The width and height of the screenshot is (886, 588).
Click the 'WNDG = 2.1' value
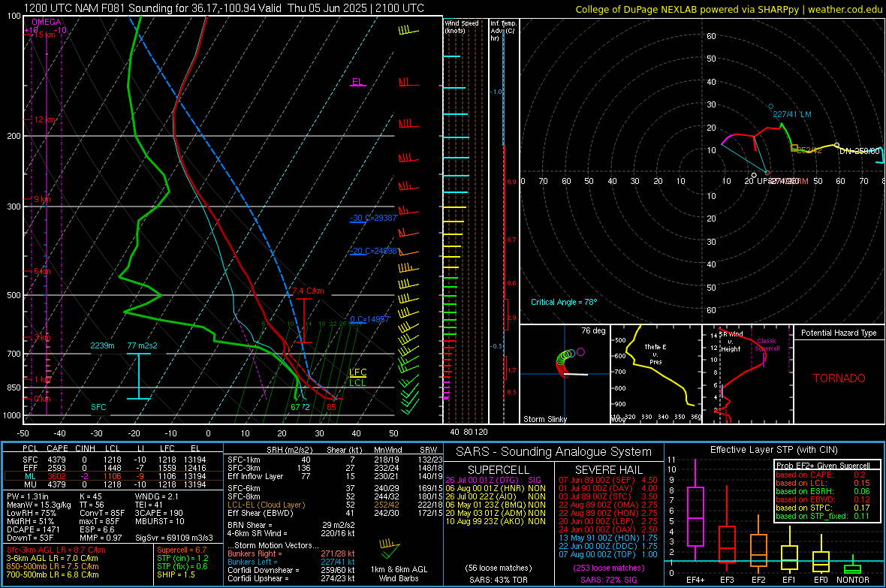pyautogui.click(x=156, y=496)
